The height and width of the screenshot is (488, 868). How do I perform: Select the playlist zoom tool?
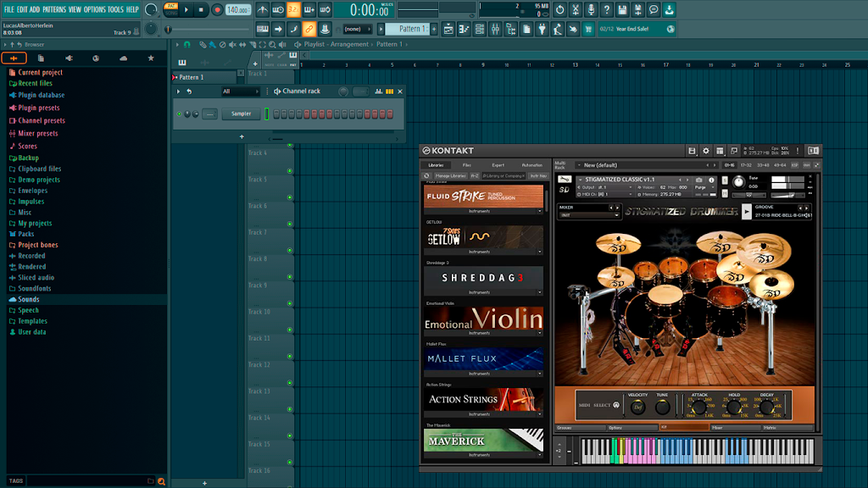coord(272,44)
